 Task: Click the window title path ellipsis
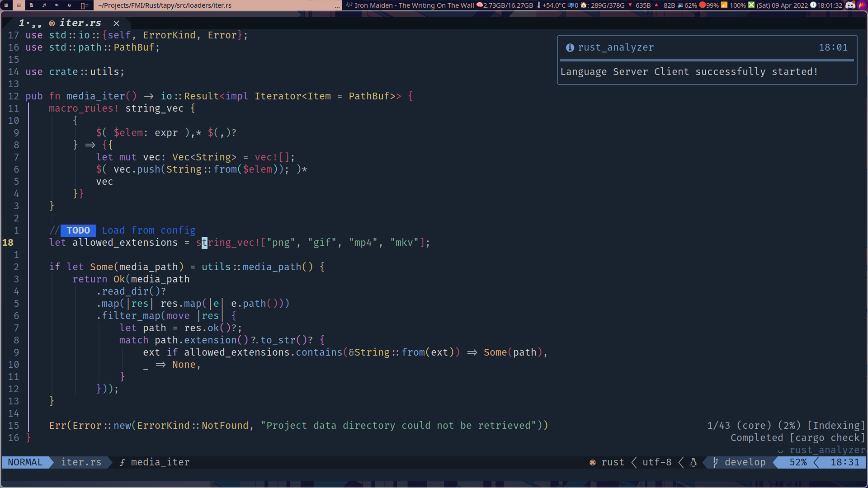pyautogui.click(x=337, y=5)
